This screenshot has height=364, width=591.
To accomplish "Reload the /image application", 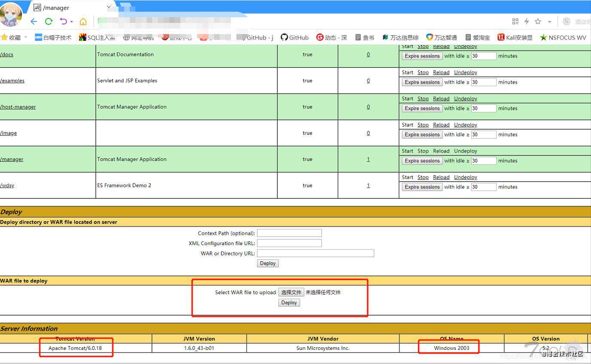I will coord(441,125).
